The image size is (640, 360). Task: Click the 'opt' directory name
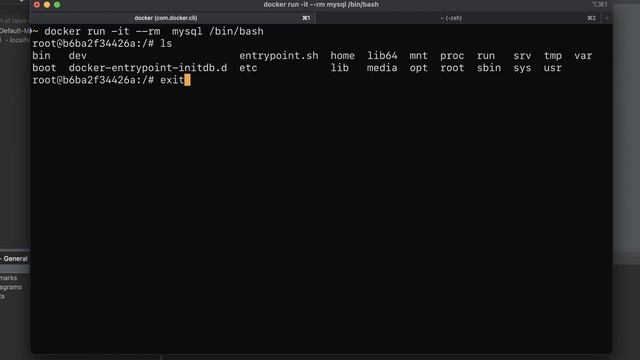point(418,68)
